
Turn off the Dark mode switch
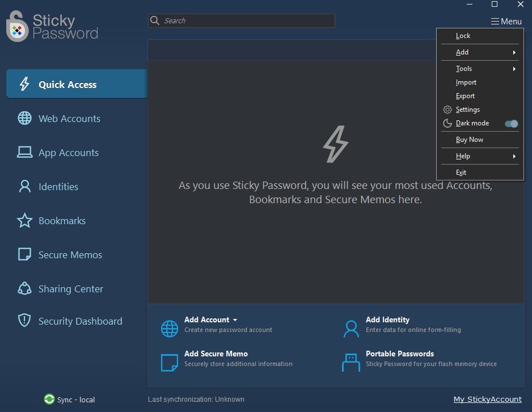(512, 124)
